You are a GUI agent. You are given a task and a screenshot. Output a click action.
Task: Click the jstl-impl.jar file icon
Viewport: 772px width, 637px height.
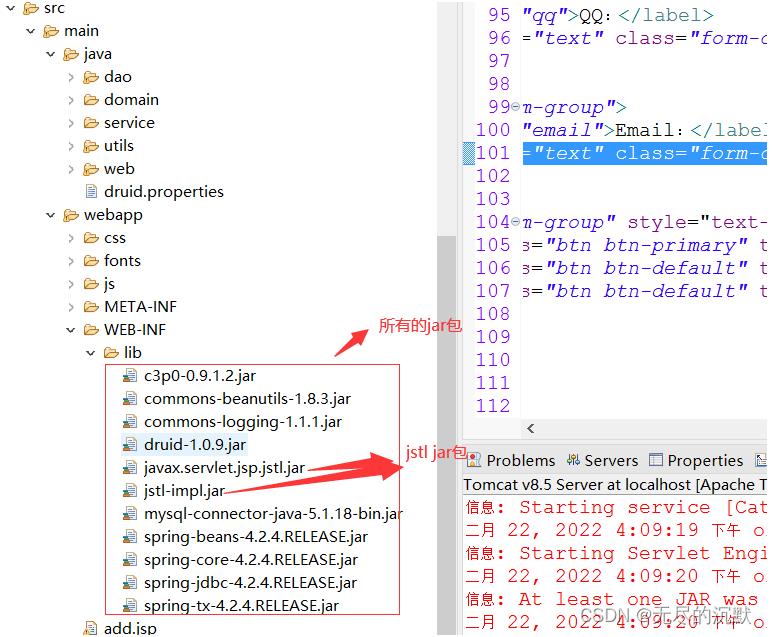[x=130, y=491]
